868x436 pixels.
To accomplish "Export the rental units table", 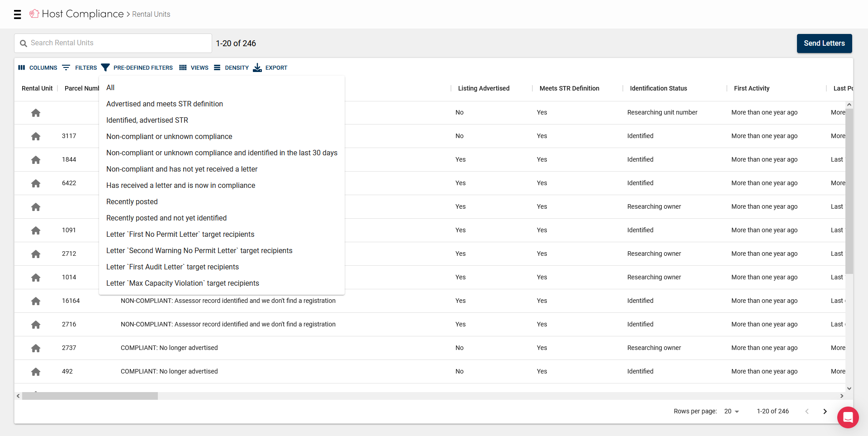I will point(270,67).
